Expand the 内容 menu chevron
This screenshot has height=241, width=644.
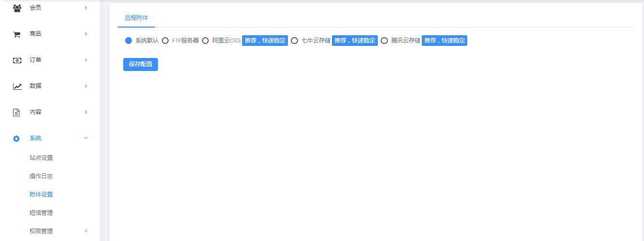click(86, 112)
